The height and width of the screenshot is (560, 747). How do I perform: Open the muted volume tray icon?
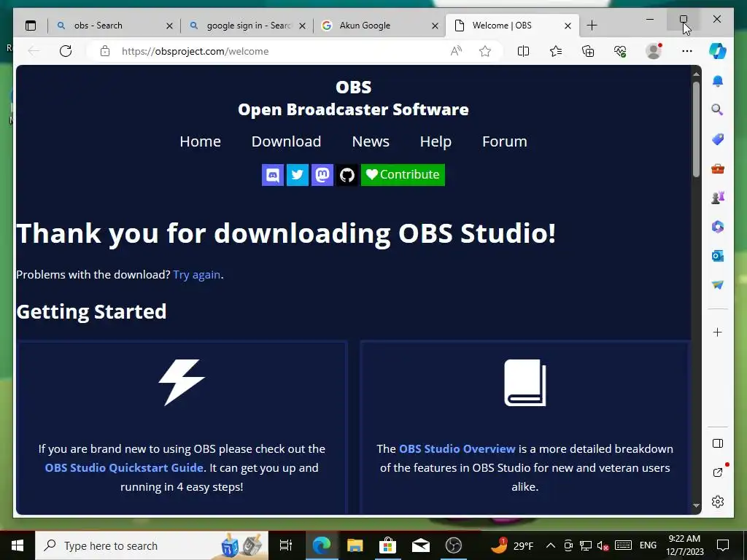(x=602, y=545)
